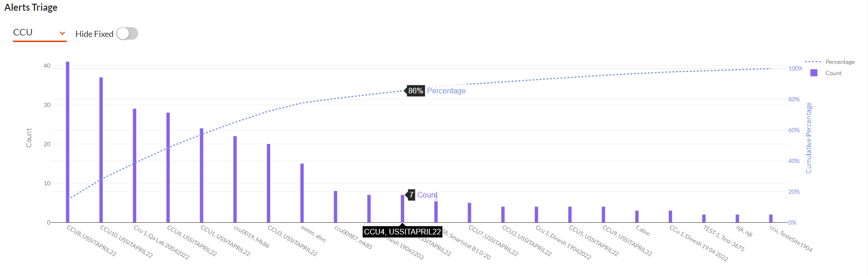Click the highlighted CCU4, USSITAPRIL22 bar

(402, 209)
